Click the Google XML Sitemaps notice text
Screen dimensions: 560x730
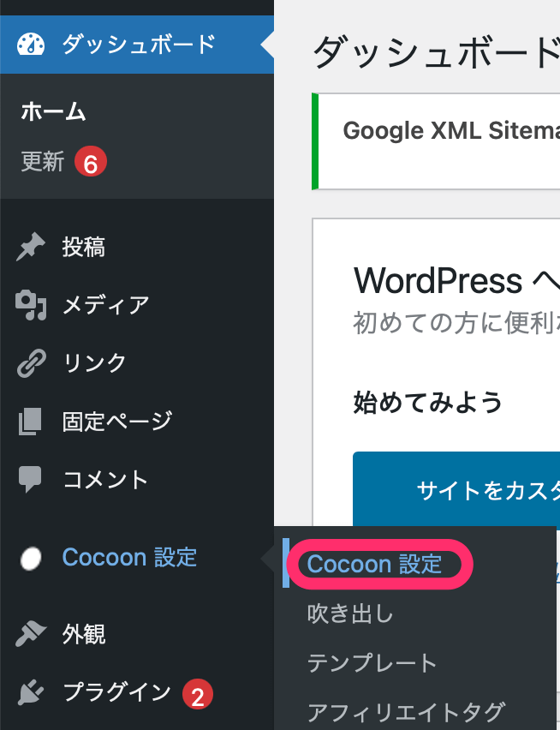click(451, 130)
